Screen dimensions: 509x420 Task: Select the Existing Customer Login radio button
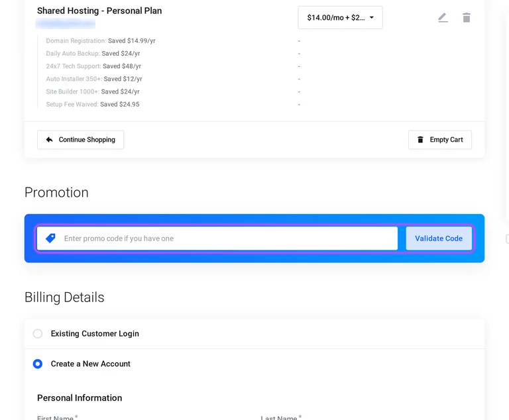(x=38, y=334)
